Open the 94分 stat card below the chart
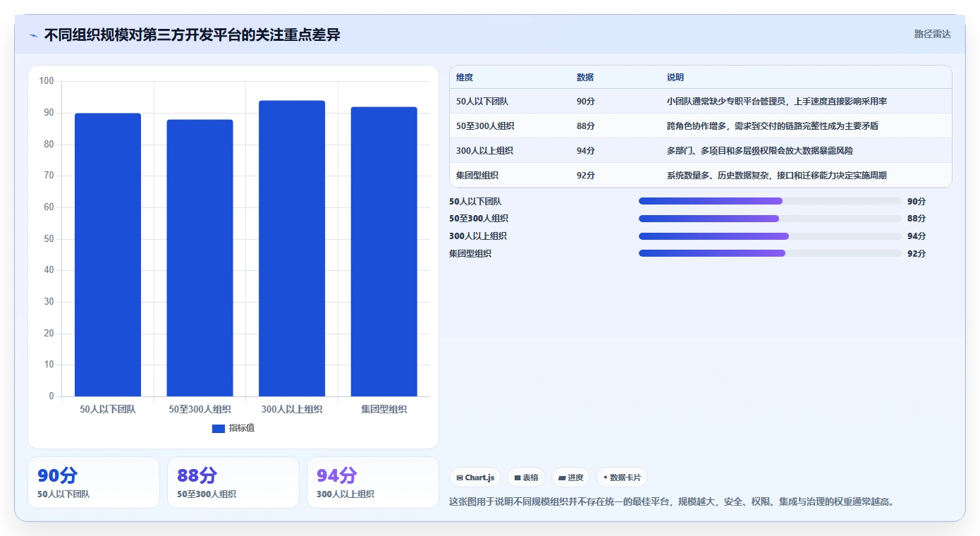The width and height of the screenshot is (980, 536). pos(373,482)
